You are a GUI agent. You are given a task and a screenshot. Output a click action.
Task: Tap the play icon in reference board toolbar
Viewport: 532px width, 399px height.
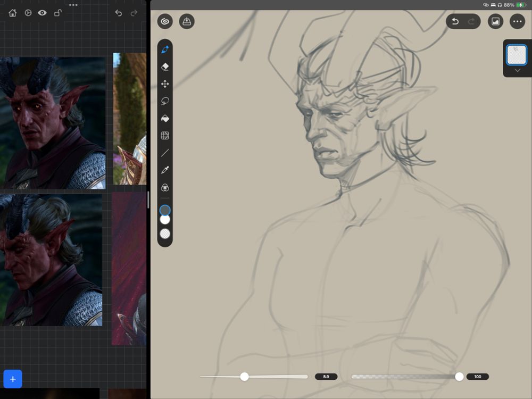tap(28, 13)
